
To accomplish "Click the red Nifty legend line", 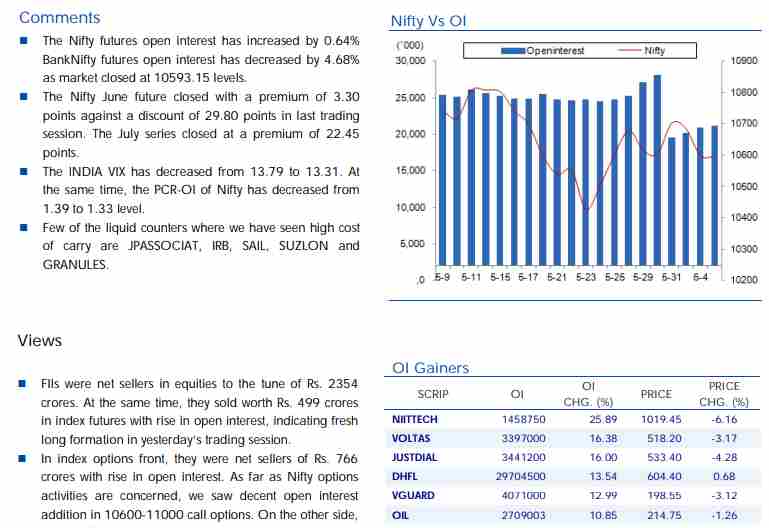I will click(x=631, y=50).
